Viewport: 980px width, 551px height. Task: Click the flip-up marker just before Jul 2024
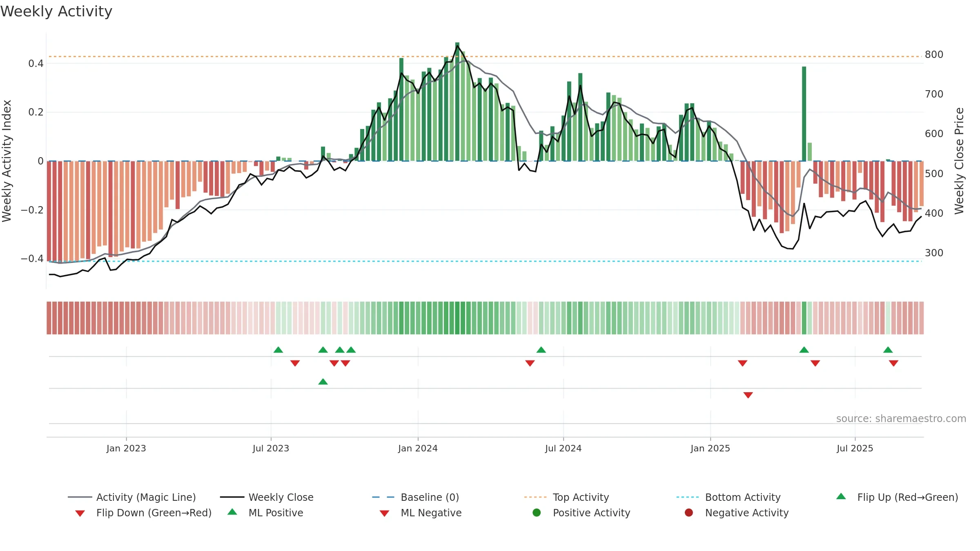[x=541, y=350]
